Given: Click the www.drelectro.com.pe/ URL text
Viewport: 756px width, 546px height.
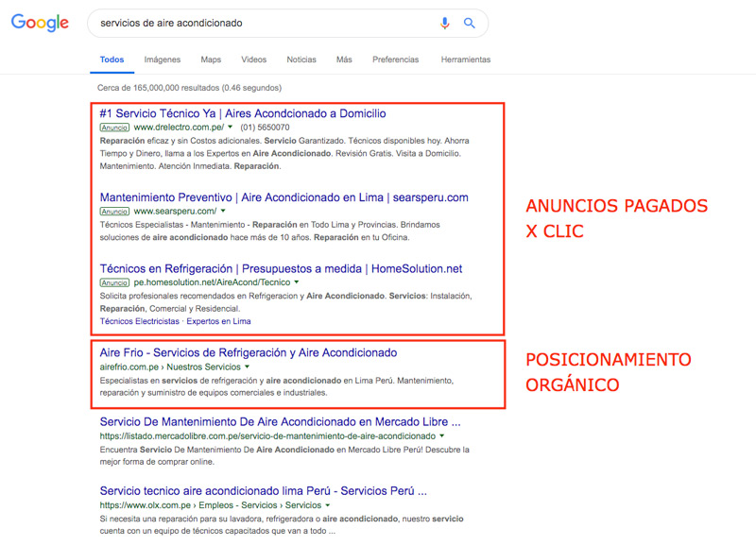Looking at the screenshot, I should (179, 128).
